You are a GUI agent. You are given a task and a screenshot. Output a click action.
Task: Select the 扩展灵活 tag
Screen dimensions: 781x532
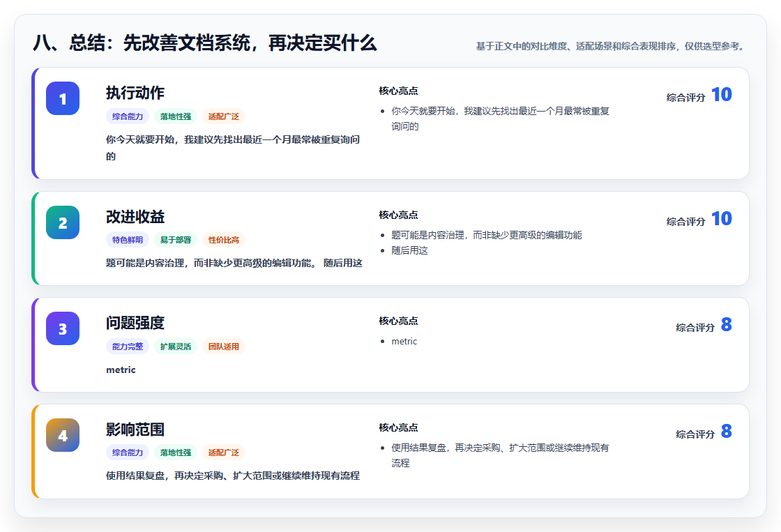176,347
